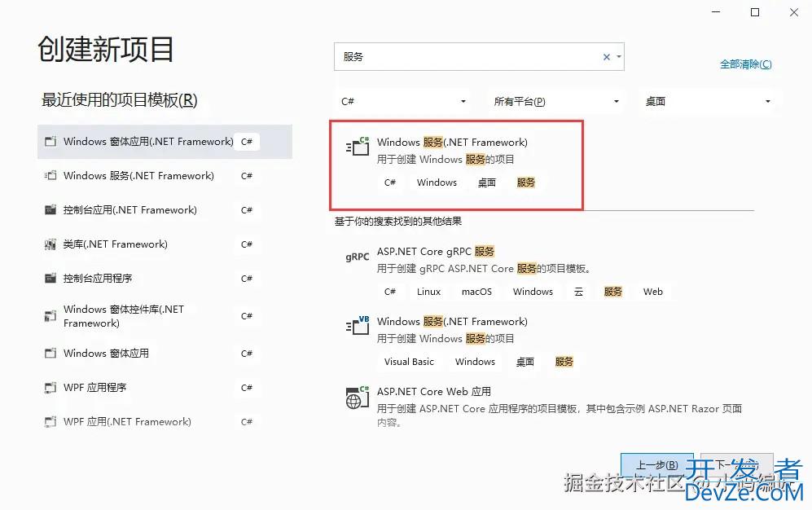Select 控制台应用程序 in recent templates

click(x=165, y=278)
